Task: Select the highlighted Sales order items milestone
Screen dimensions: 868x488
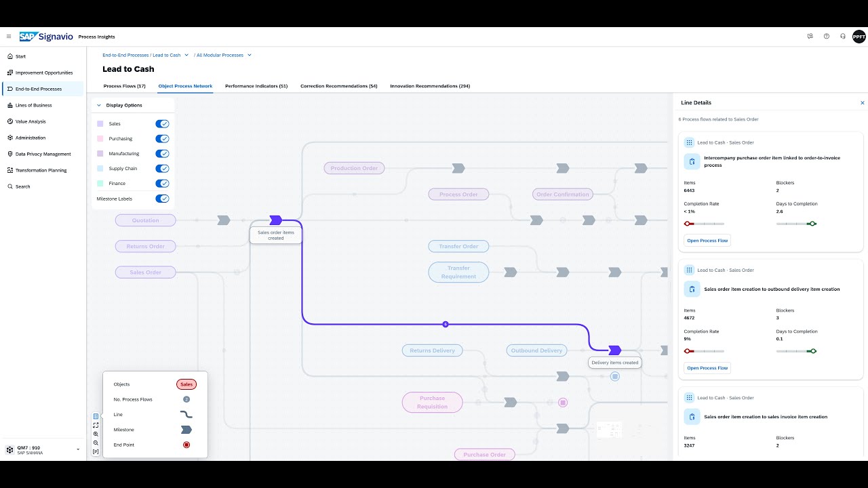Action: click(275, 220)
